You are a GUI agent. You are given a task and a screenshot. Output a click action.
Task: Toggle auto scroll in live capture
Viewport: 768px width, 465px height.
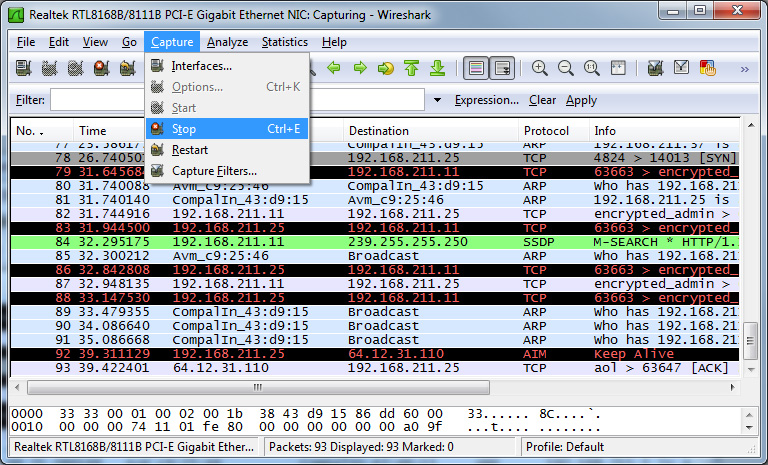[x=502, y=69]
